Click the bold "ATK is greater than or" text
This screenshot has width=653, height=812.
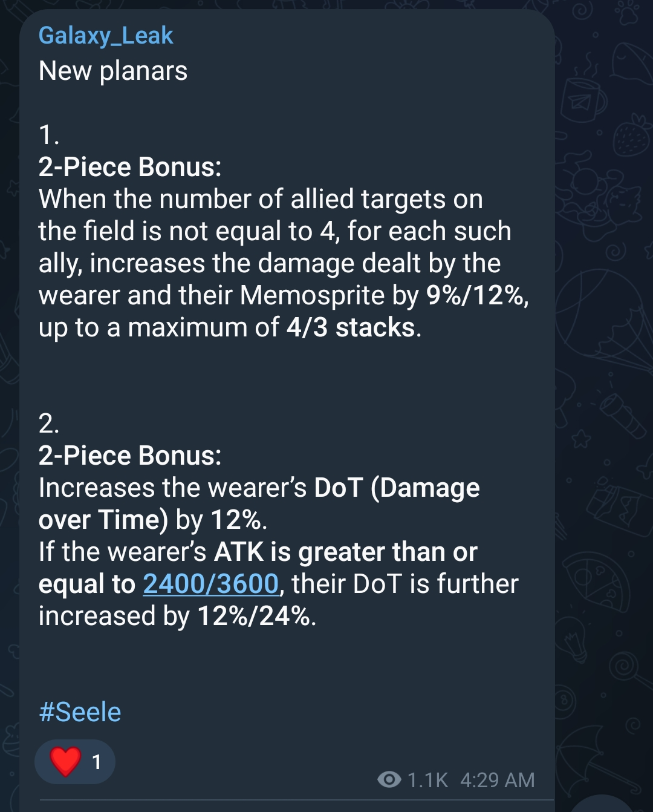[346, 552]
